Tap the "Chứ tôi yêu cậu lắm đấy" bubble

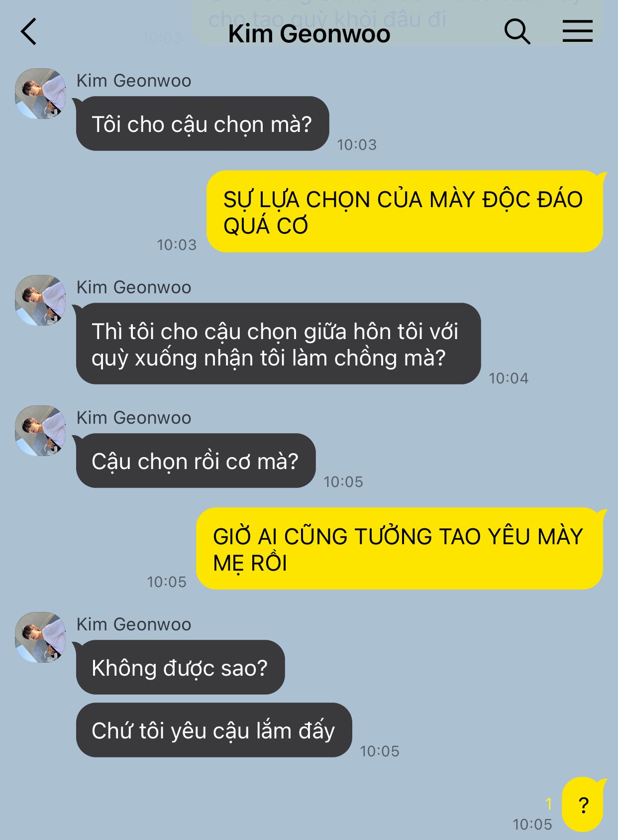pyautogui.click(x=214, y=730)
